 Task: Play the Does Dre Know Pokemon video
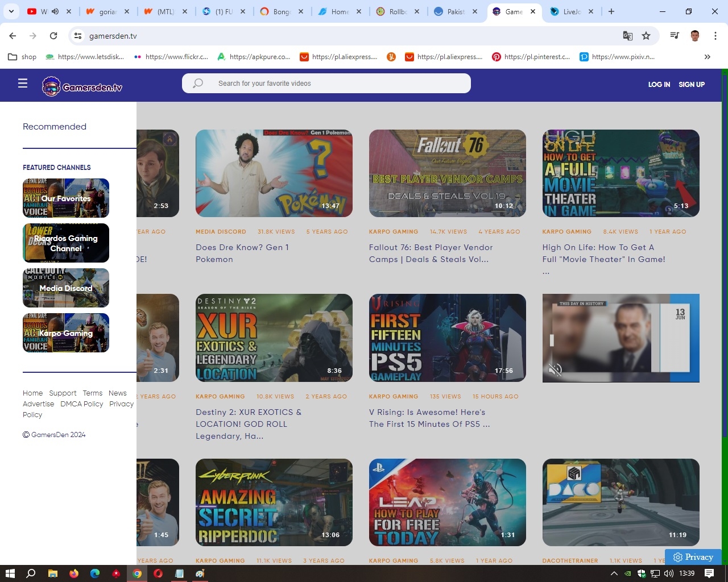pyautogui.click(x=274, y=173)
